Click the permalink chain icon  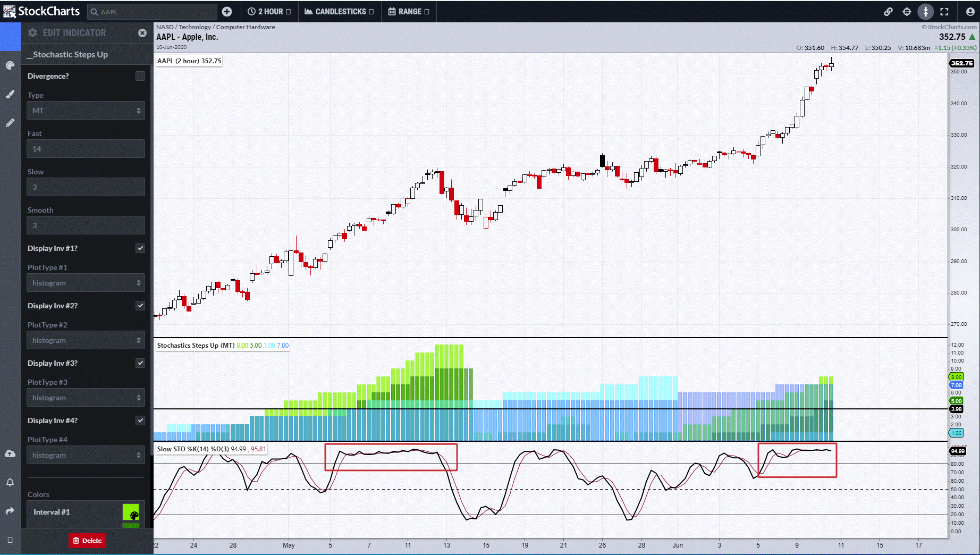(x=888, y=12)
